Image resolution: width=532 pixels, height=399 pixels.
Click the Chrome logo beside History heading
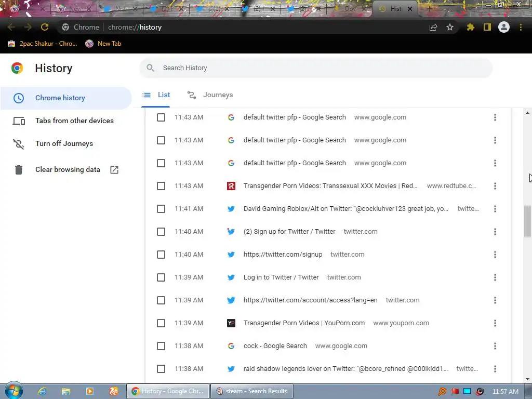click(x=17, y=68)
